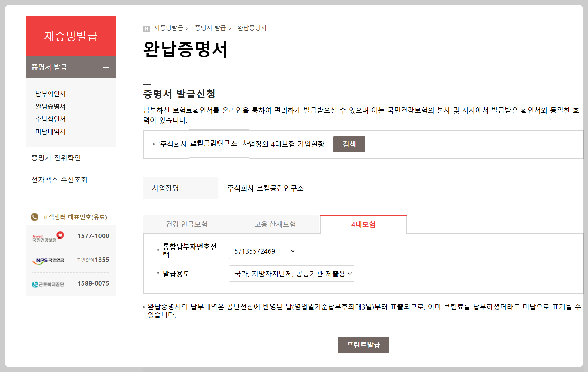This screenshot has width=588, height=372.
Task: Select the 4대보험 tab
Action: [363, 224]
